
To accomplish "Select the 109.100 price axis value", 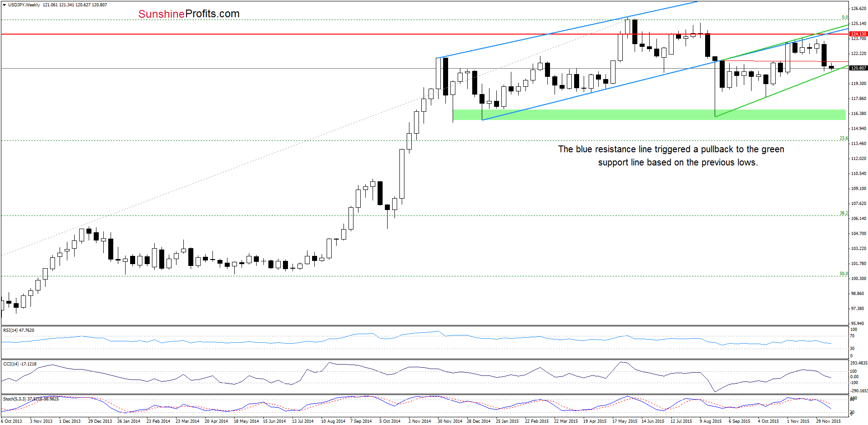I will (x=858, y=189).
